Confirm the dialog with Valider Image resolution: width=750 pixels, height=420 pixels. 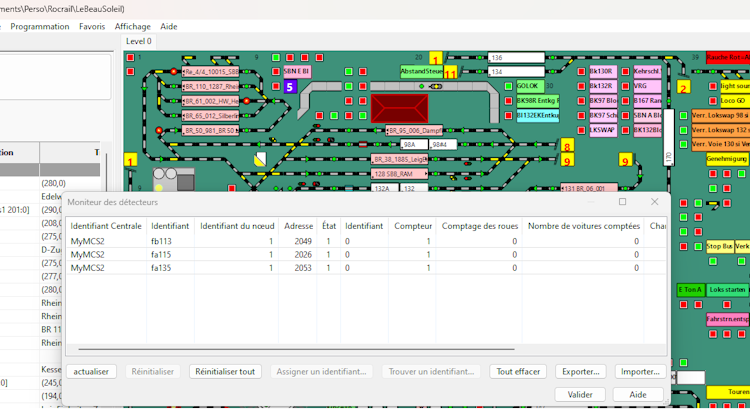(x=579, y=394)
